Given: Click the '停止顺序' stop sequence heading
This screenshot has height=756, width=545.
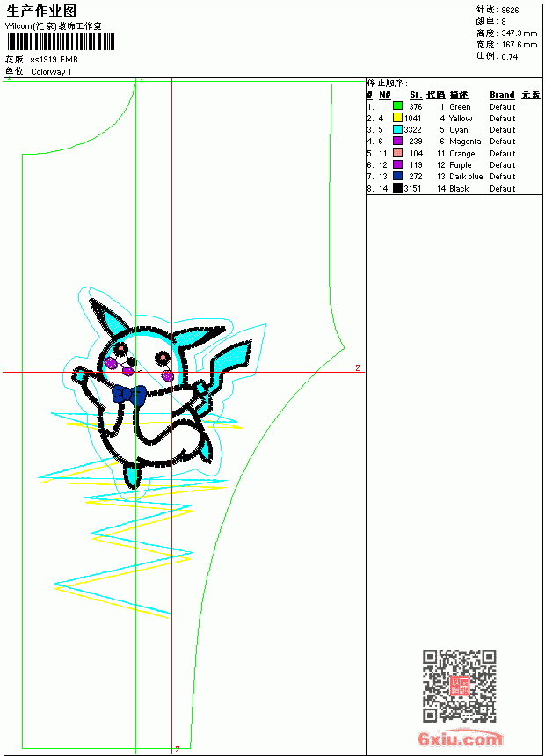Looking at the screenshot, I should click(387, 84).
